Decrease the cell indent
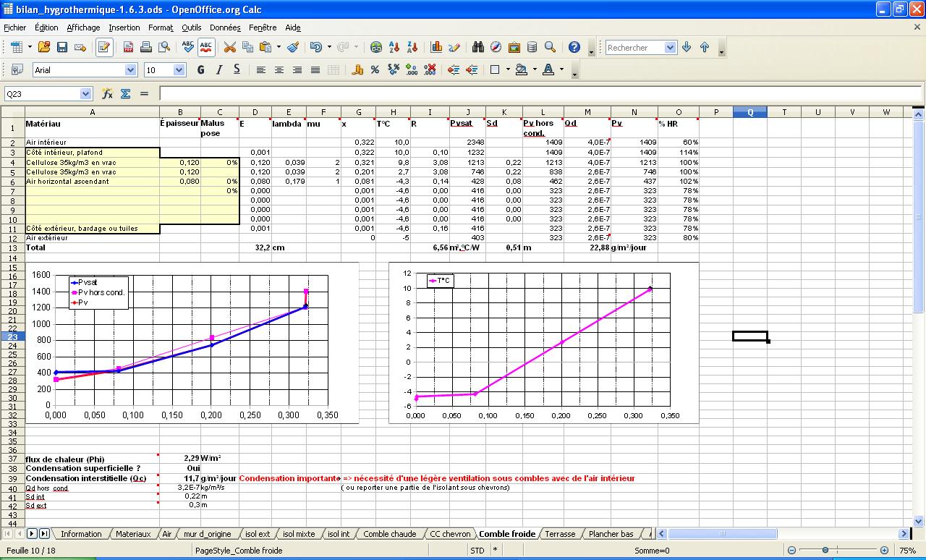The image size is (926, 560). 454,69
